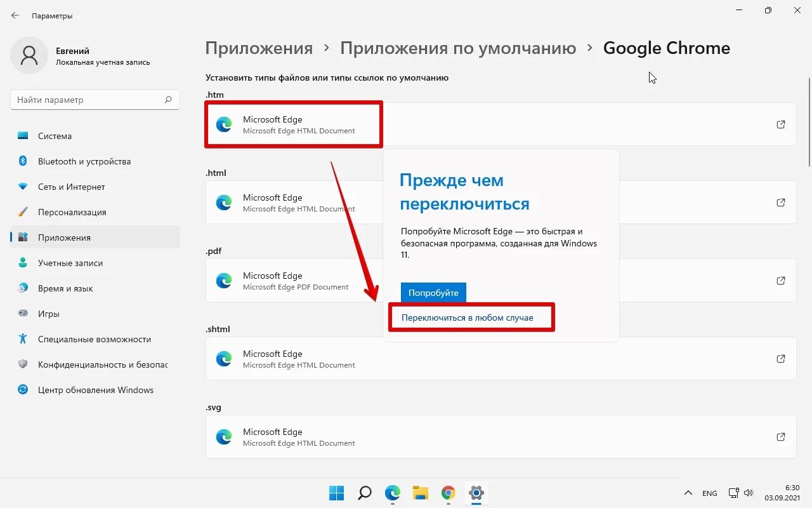Open Bluetooth и устройства section
This screenshot has width=812, height=508.
95,161
